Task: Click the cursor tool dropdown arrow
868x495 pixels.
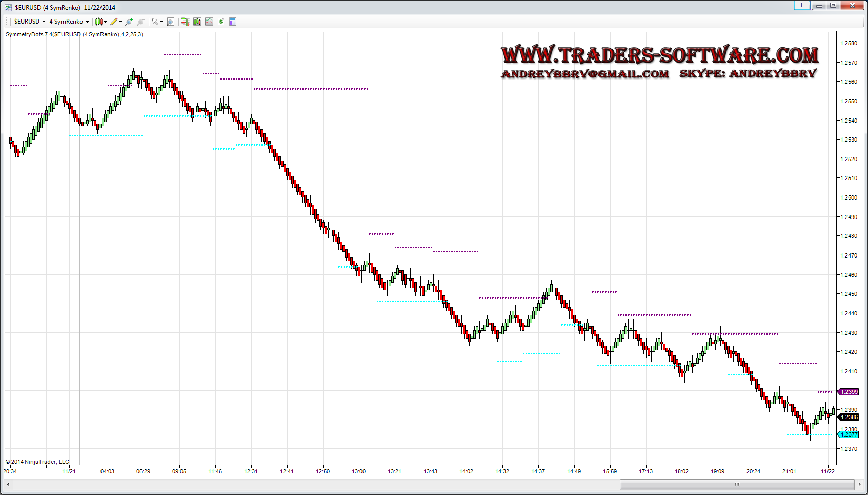Action: click(162, 22)
